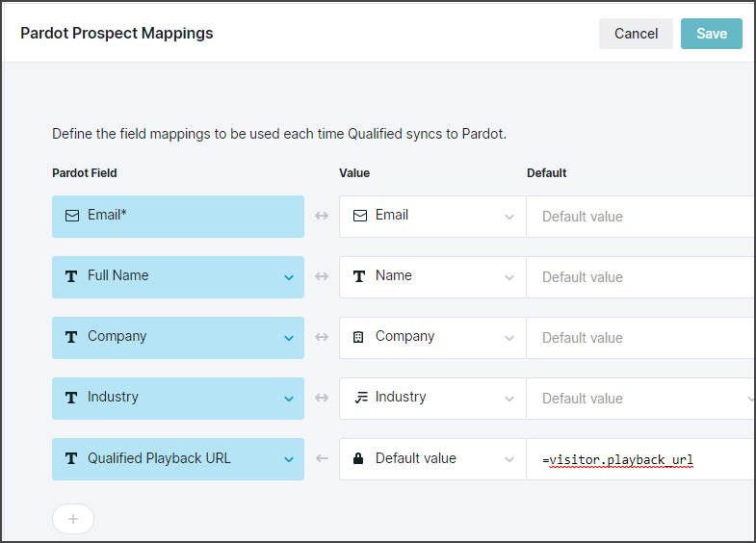Click text type icon beside Company Pardot field
The width and height of the screenshot is (756, 543).
tap(71, 337)
